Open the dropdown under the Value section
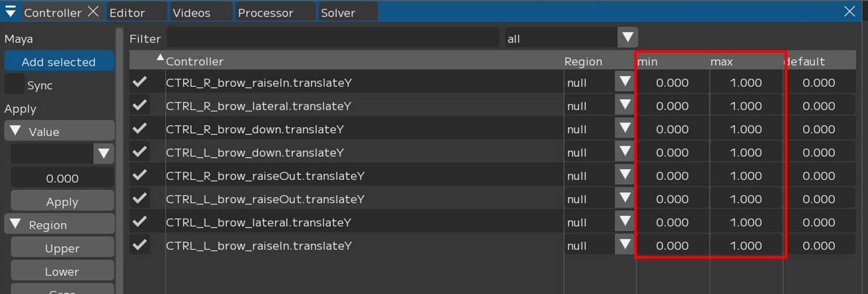Screen dimensions: 868x294 click(x=103, y=154)
